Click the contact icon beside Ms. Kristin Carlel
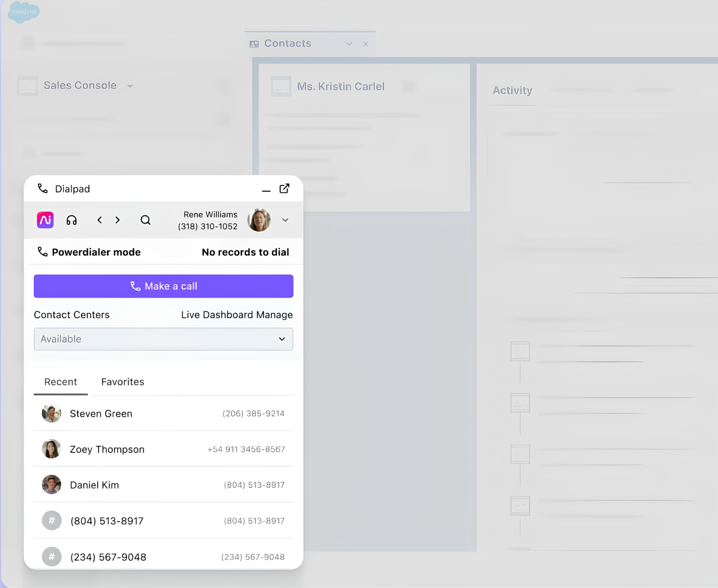718x588 pixels. (x=281, y=86)
